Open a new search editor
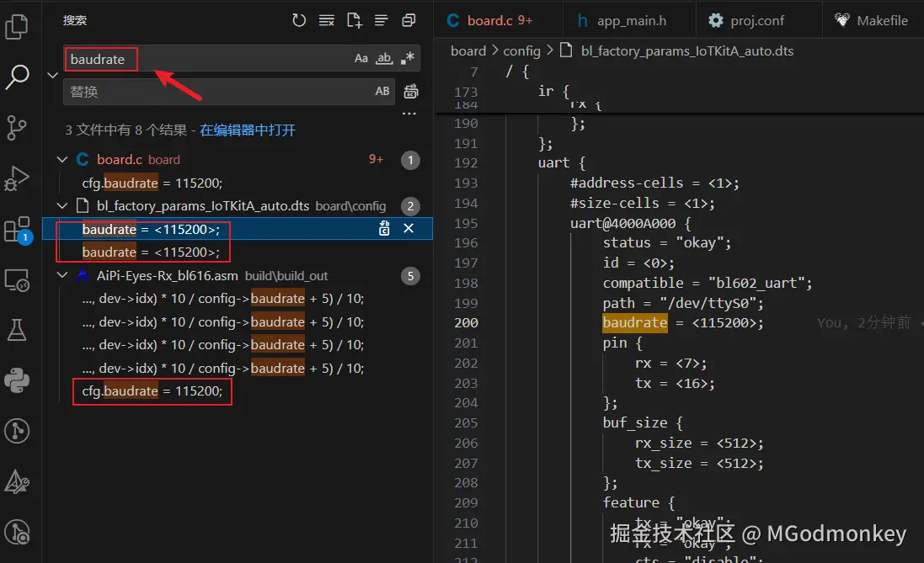This screenshot has width=924, height=563. point(354,20)
